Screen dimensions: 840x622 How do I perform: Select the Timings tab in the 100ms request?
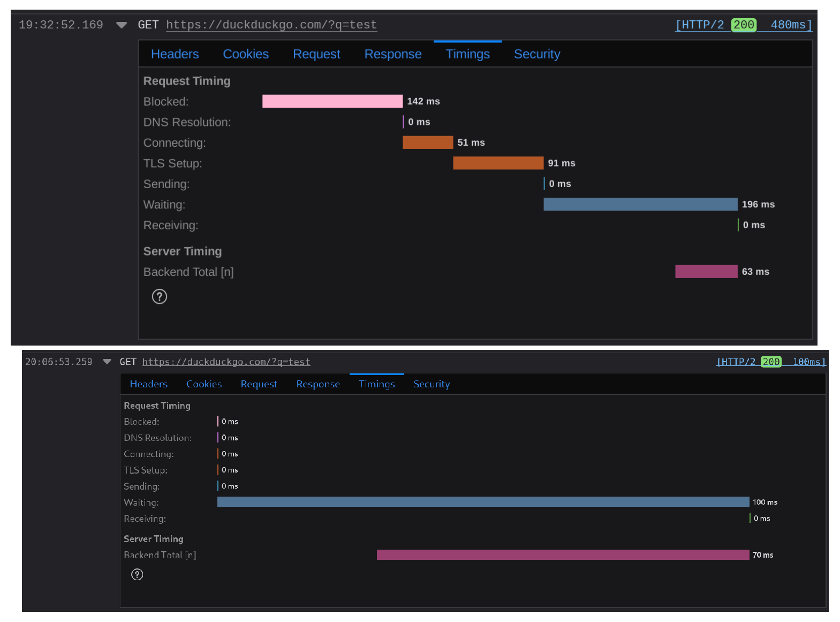(x=376, y=384)
